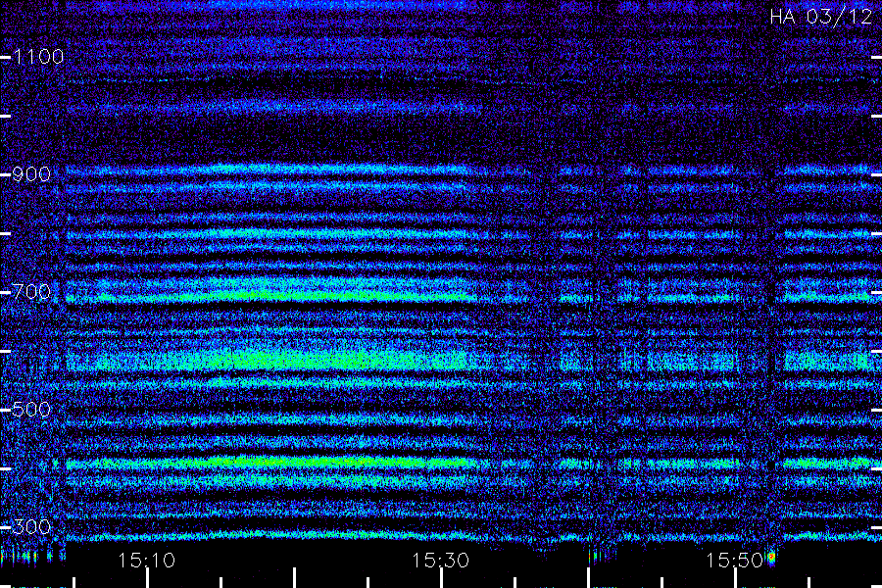The height and width of the screenshot is (588, 882).
Task: Click the 900 frequency axis label
Action: click(x=31, y=174)
